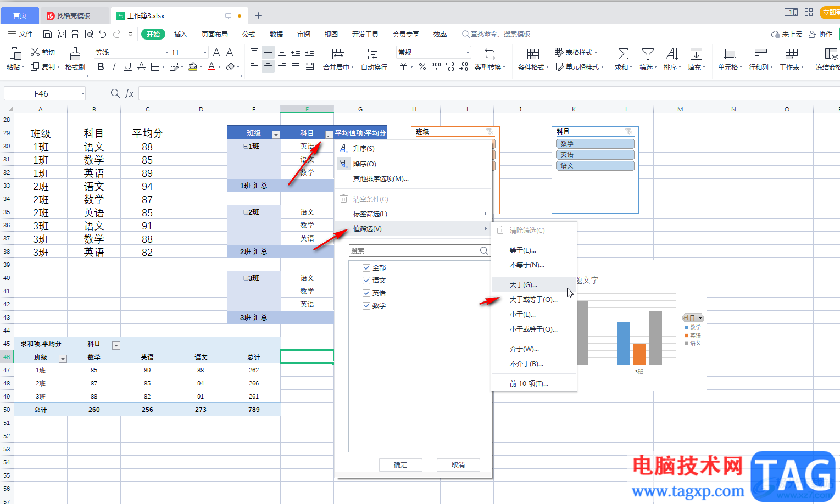
Task: Uncheck the 数学 checkbox in filter list
Action: [366, 305]
